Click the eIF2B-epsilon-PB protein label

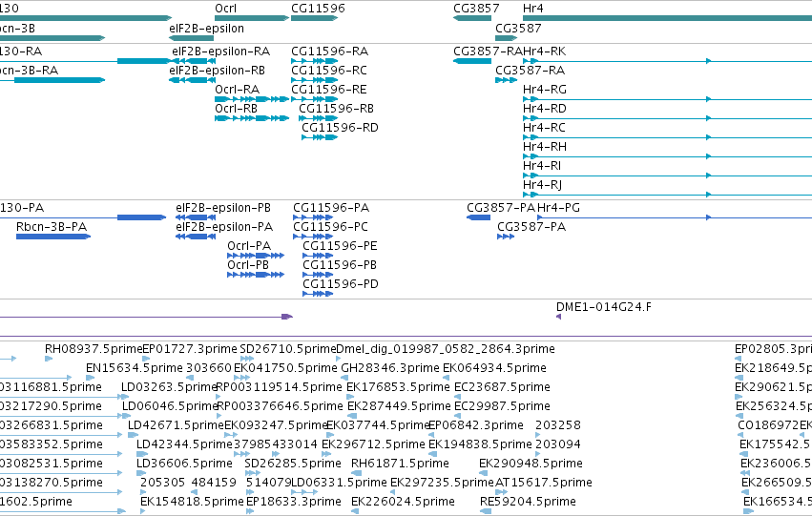click(223, 209)
